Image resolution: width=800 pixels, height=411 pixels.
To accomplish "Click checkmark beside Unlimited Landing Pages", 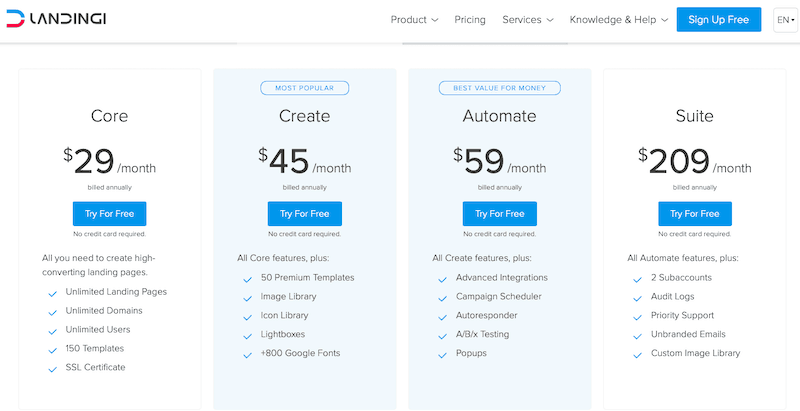I will pyautogui.click(x=52, y=294).
